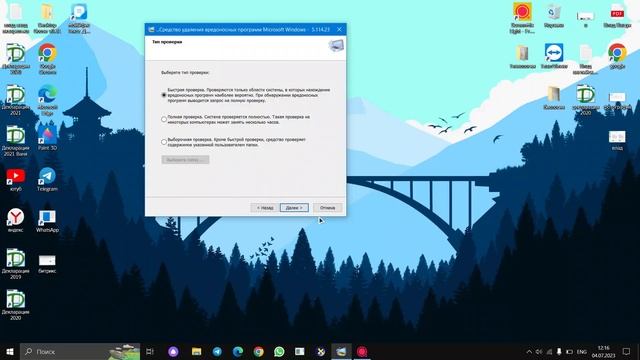
Task: Click the Далее (Next) button
Action: pyautogui.click(x=294, y=208)
